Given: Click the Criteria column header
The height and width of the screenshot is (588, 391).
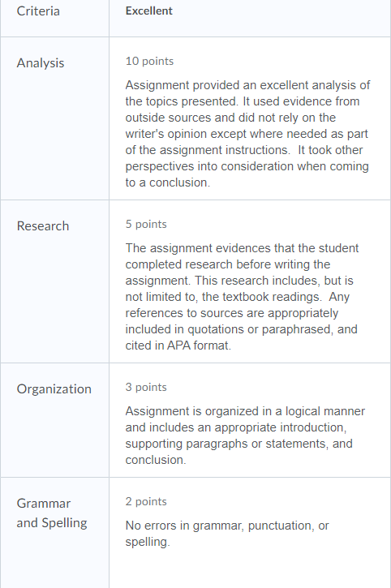Looking at the screenshot, I should (38, 11).
